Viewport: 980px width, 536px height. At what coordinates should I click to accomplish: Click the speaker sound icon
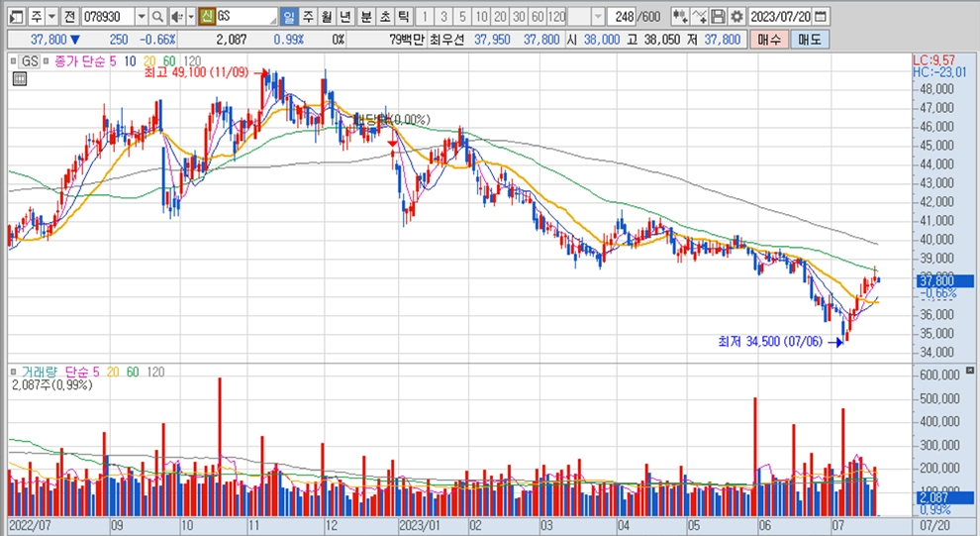[175, 17]
